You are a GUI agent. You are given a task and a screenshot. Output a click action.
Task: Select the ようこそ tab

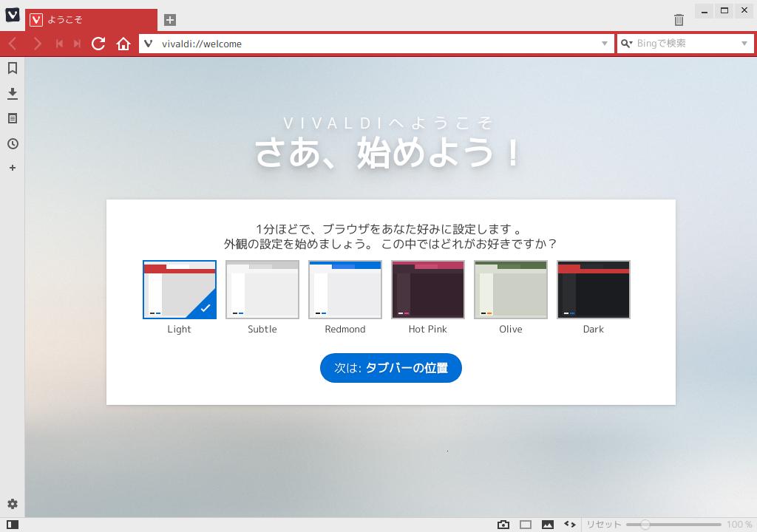pyautogui.click(x=91, y=20)
